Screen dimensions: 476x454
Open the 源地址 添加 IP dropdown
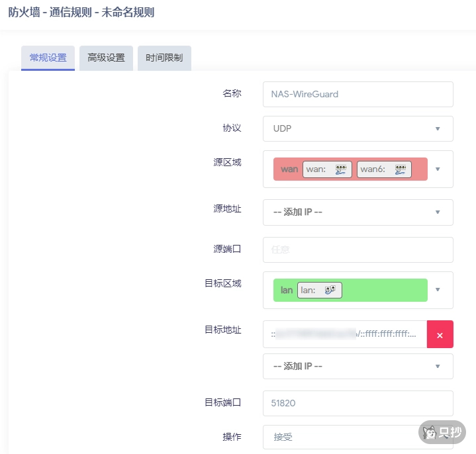coord(358,212)
